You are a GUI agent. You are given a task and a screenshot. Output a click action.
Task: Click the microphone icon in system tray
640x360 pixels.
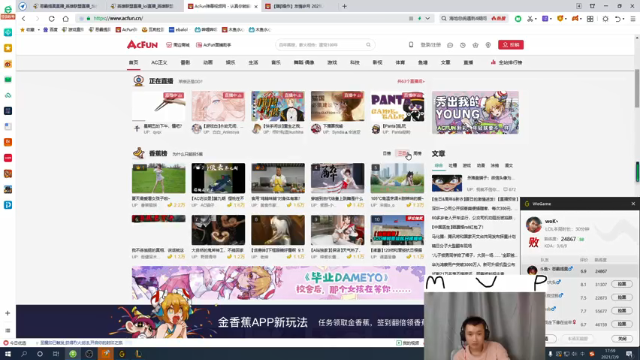point(550,354)
